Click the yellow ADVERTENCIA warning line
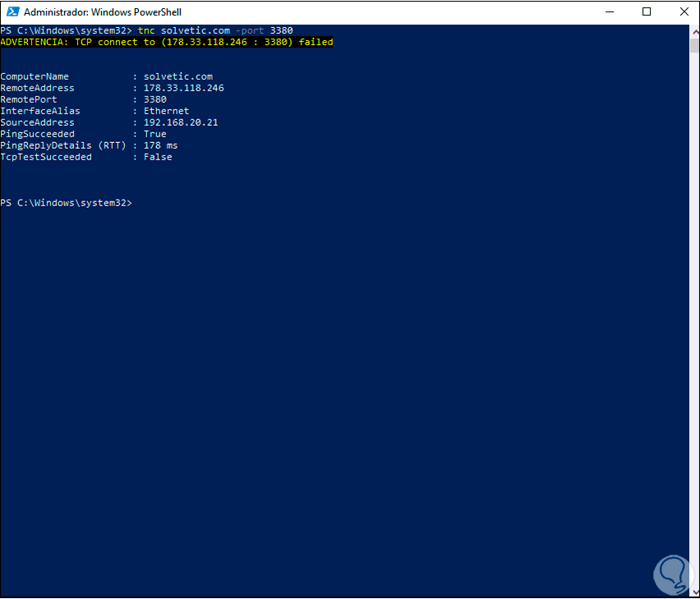700x599 pixels. pyautogui.click(x=167, y=42)
